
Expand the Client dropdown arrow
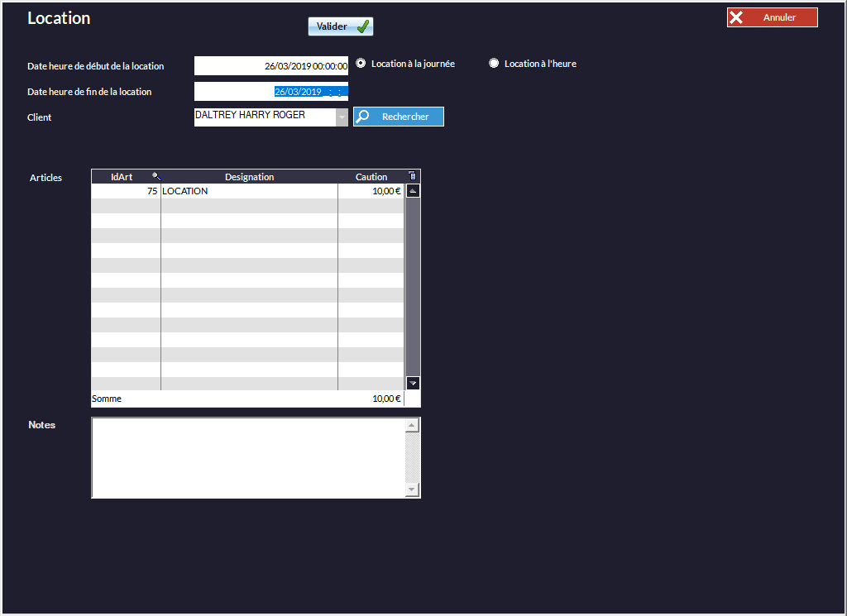coord(342,117)
